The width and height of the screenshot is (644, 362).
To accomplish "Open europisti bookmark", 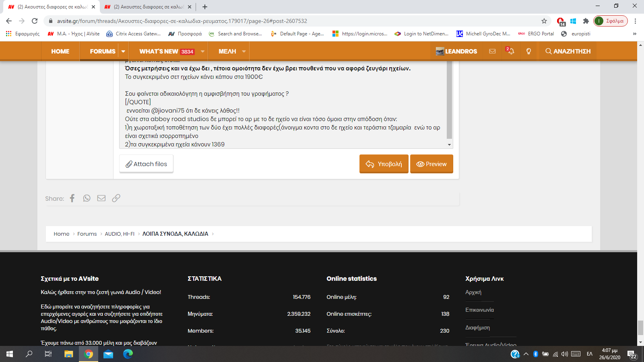I will tap(576, 34).
